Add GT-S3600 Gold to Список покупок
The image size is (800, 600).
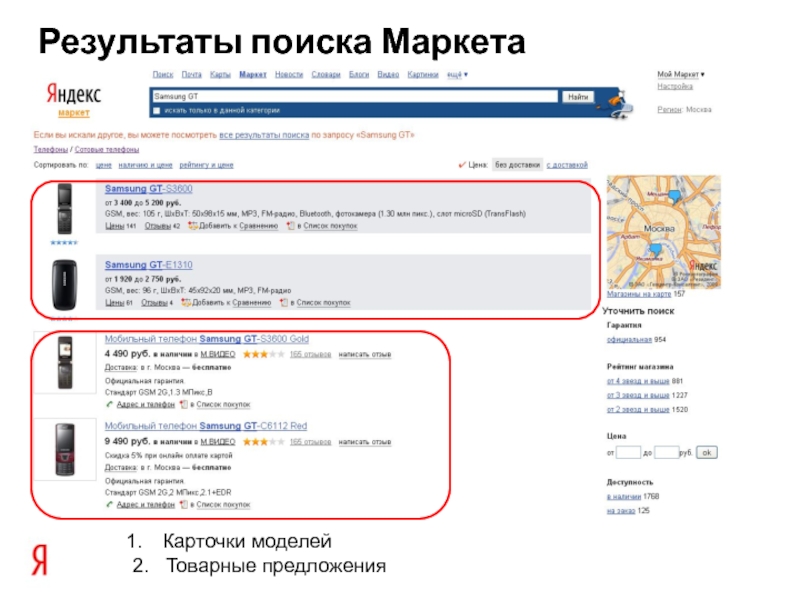pos(223,404)
